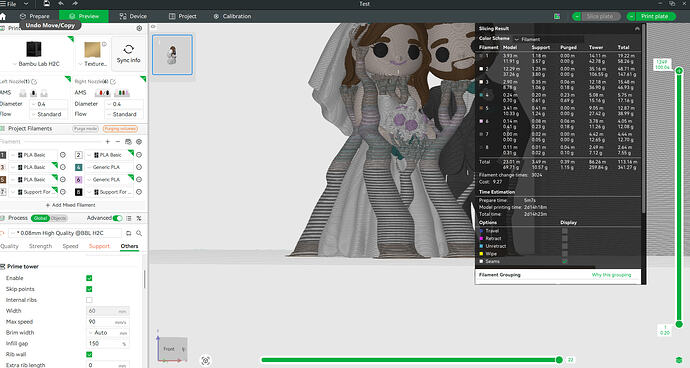The height and width of the screenshot is (368, 690).
Task: Click the horizontal move slider handle
Action: coord(559,360)
